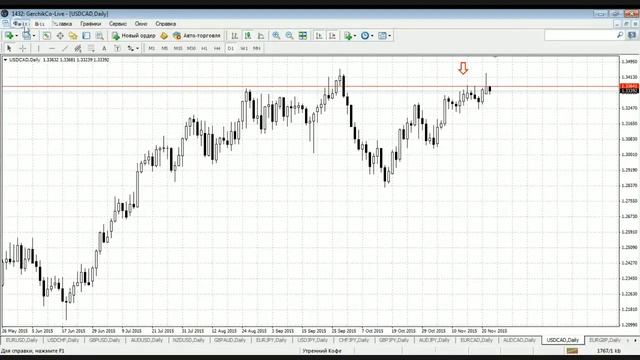Switch chart to Bar chart type
Image resolution: width=640 pixels, height=360 pixels.
pyautogui.click(x=234, y=36)
